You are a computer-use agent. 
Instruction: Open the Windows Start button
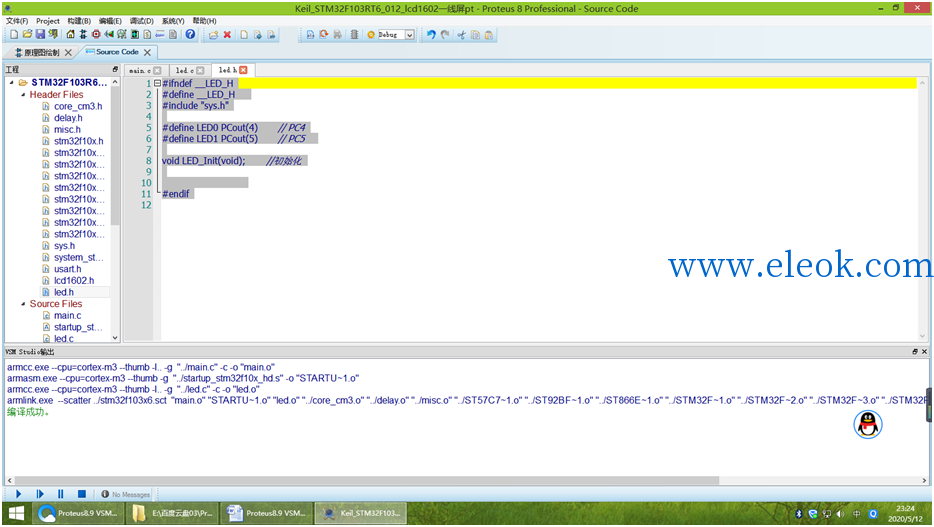(x=16, y=513)
